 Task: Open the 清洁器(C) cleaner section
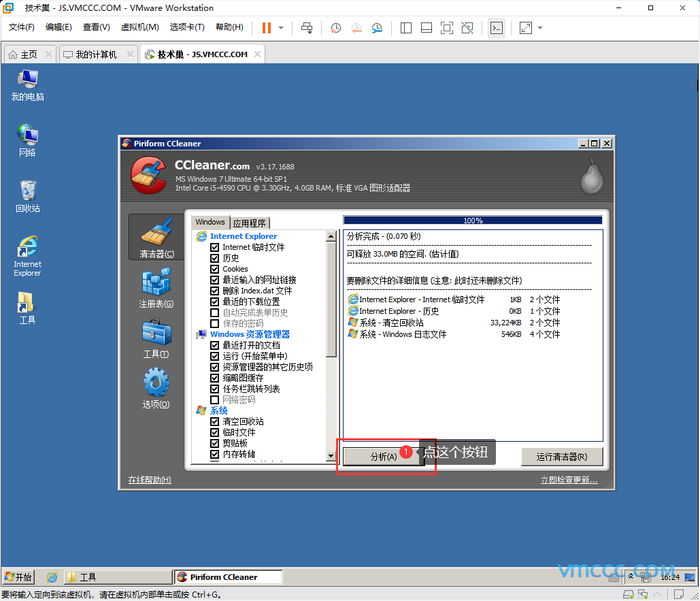coord(156,237)
